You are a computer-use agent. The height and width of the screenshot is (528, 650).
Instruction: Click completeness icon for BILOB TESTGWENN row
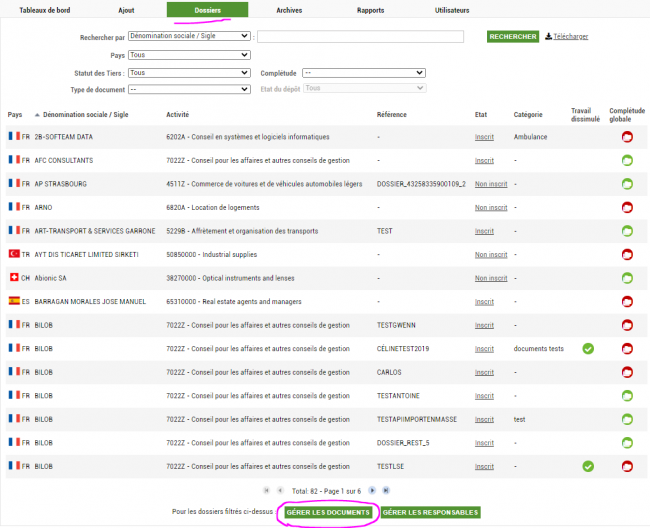pyautogui.click(x=627, y=325)
